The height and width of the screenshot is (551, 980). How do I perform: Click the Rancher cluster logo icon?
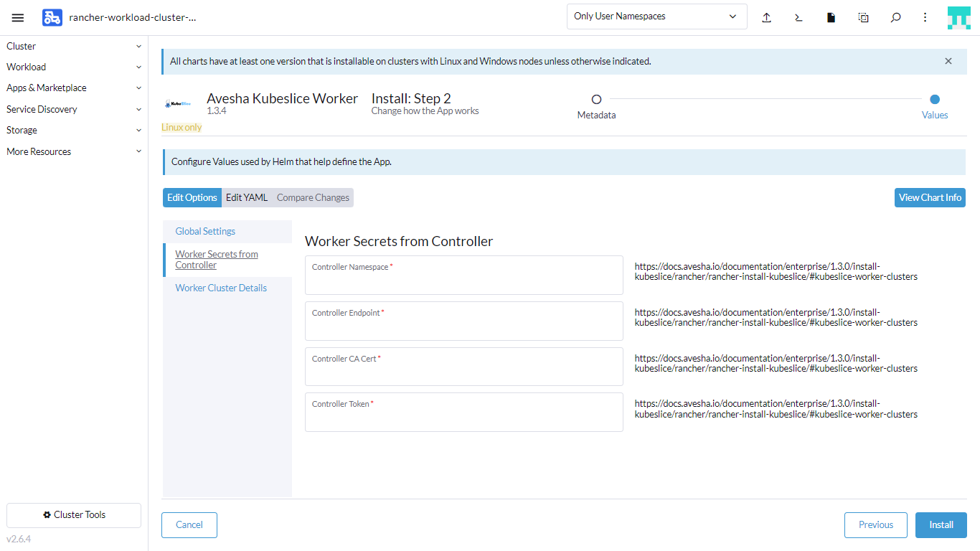coord(52,17)
